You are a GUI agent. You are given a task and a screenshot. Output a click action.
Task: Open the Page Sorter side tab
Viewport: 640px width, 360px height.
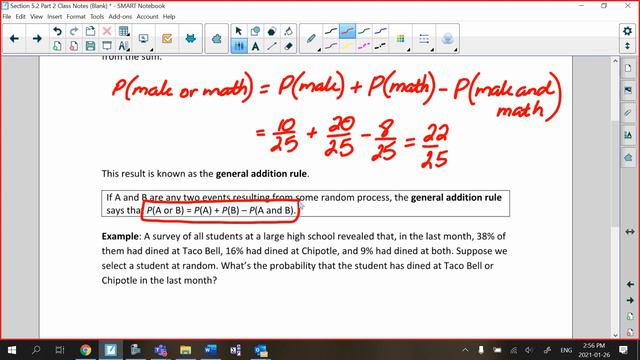pos(628,68)
